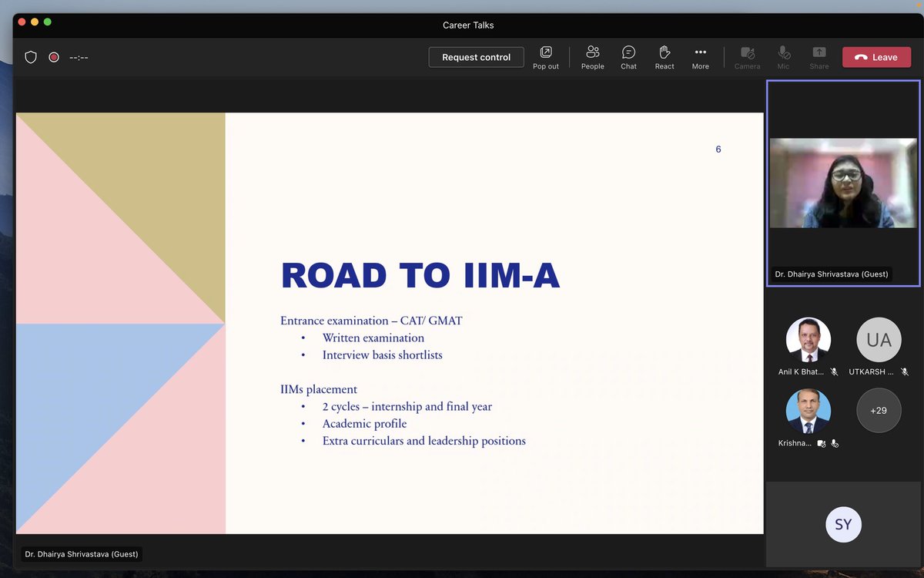Leave the meeting

click(876, 57)
